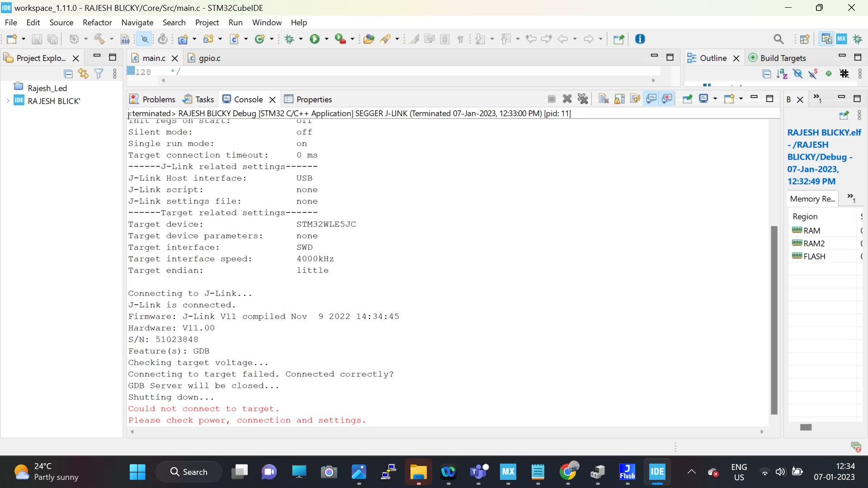Viewport: 868px width, 488px height.
Task: Collapse all in Project Explorer
Action: click(68, 74)
